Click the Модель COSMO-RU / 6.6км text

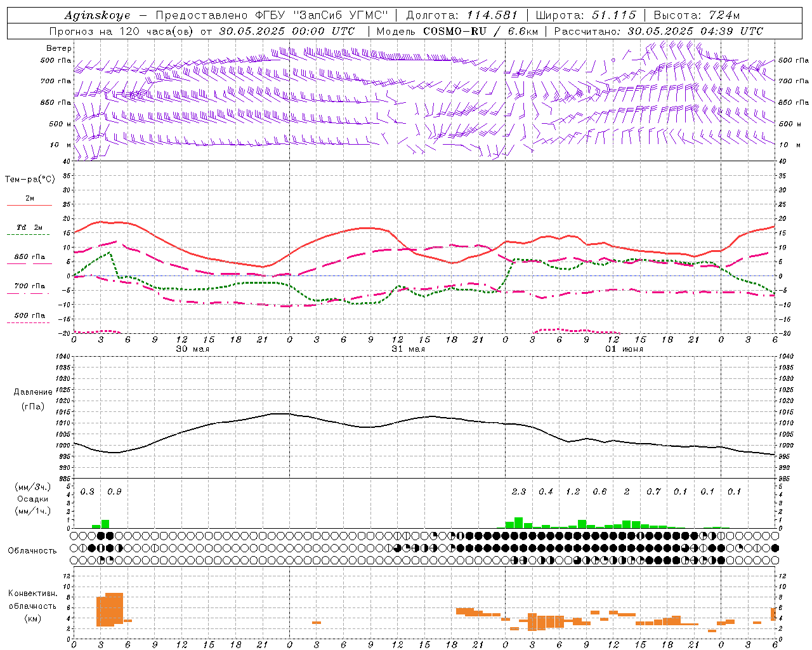[457, 31]
